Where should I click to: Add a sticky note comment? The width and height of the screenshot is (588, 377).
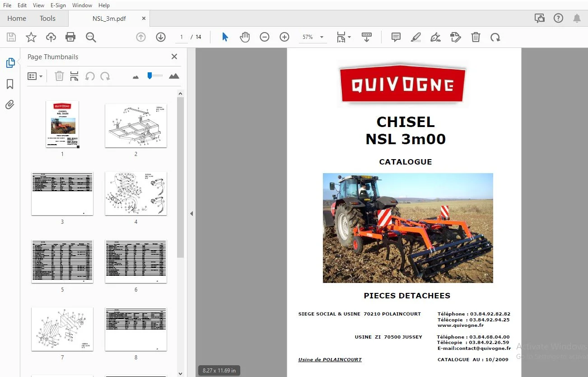point(396,37)
